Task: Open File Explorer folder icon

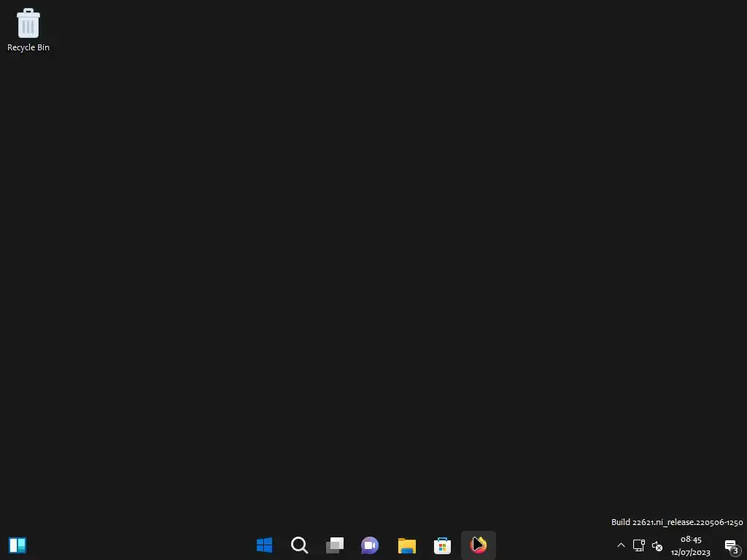Action: coord(407,545)
